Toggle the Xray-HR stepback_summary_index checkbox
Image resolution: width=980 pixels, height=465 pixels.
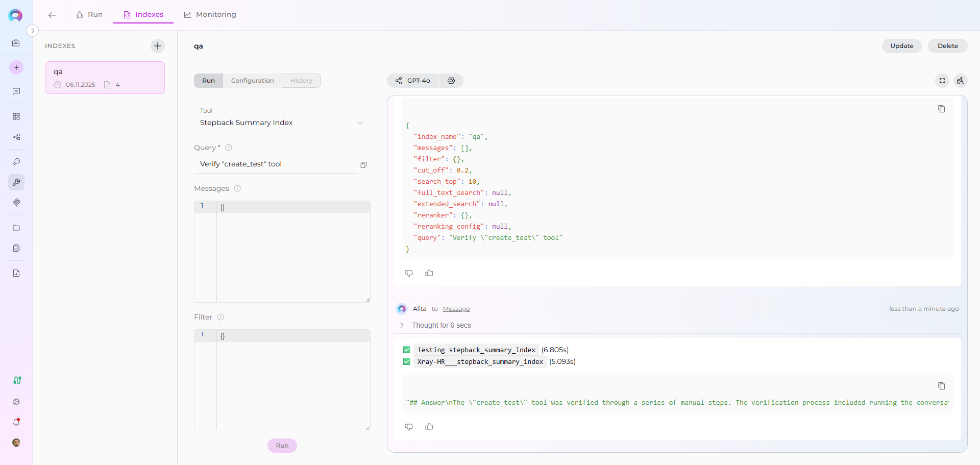pos(407,362)
